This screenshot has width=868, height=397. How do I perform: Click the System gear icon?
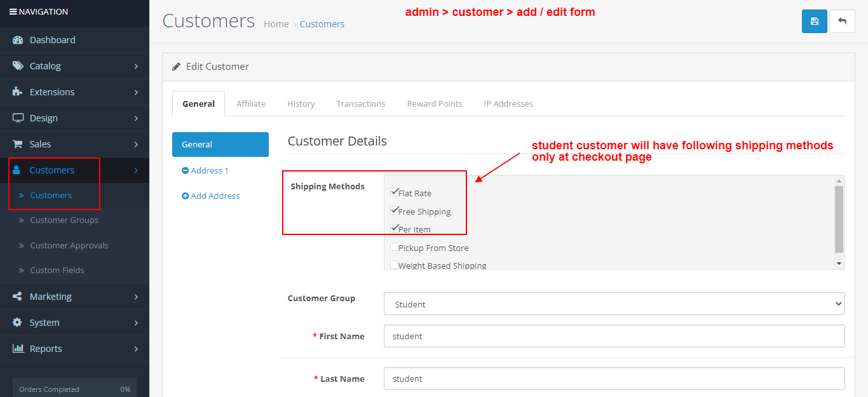click(x=18, y=323)
